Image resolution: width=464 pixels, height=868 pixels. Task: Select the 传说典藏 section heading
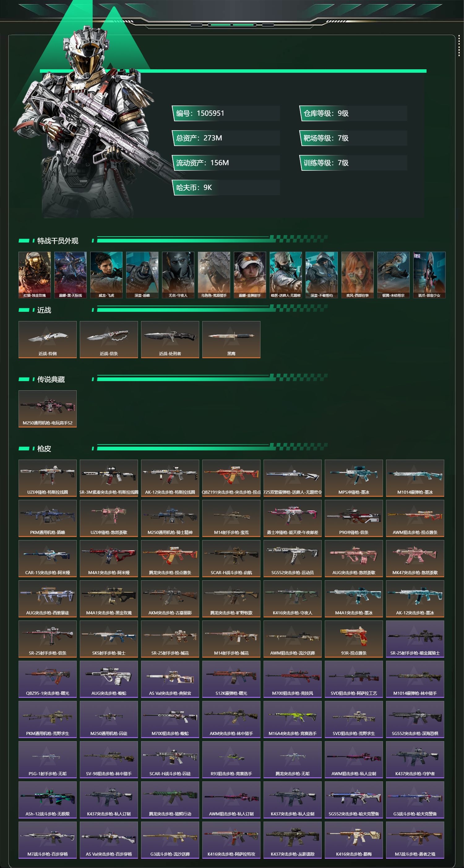point(51,380)
